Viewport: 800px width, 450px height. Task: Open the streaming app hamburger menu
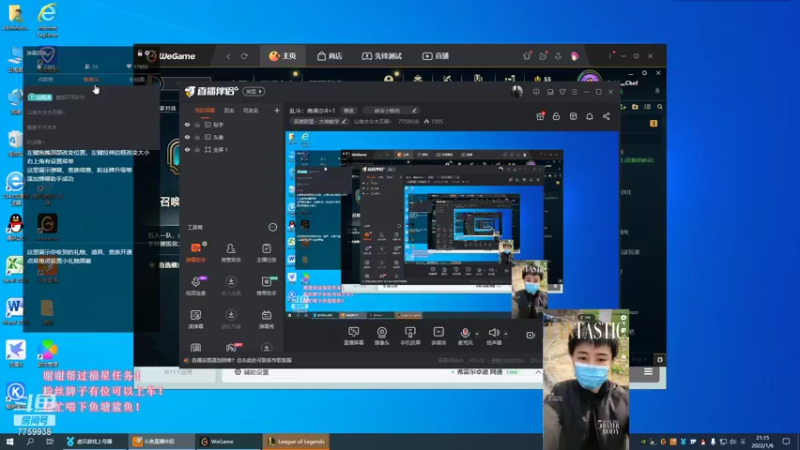(x=574, y=92)
